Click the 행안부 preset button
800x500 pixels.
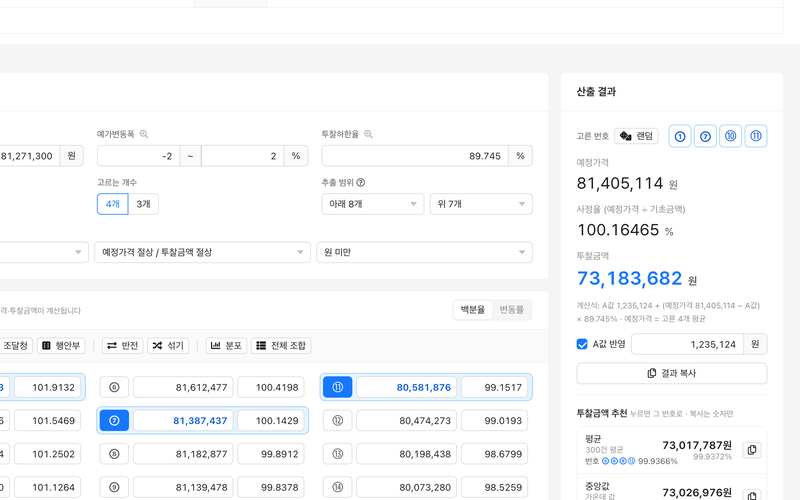coord(61,346)
